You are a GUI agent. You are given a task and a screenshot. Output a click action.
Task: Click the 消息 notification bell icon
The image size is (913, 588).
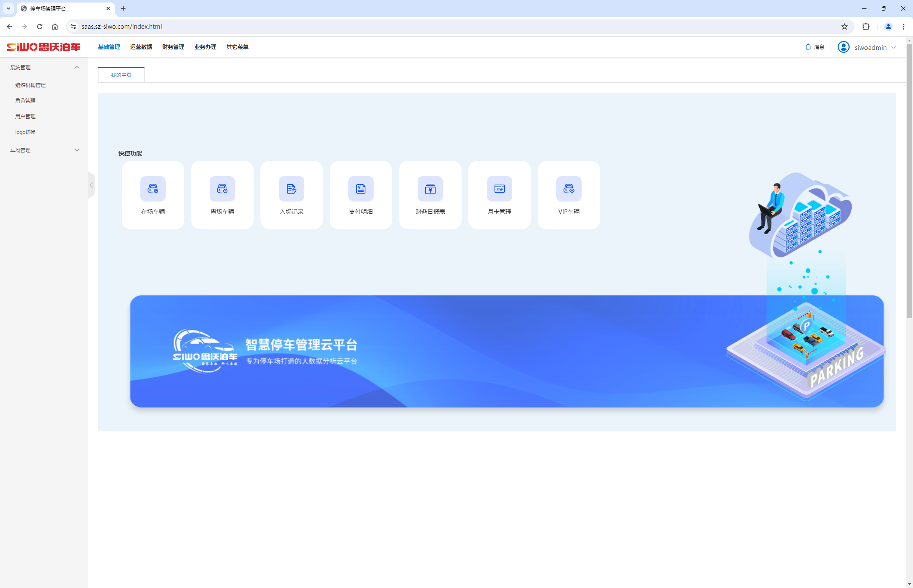coord(808,47)
